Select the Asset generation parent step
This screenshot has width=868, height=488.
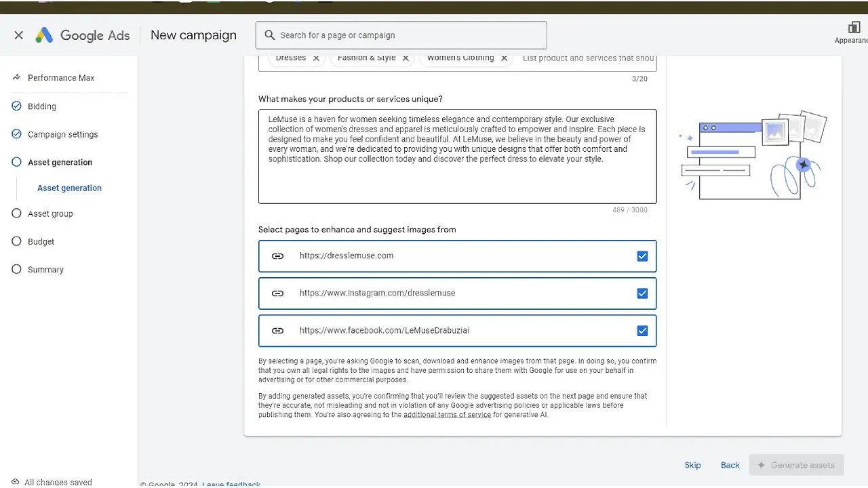60,162
